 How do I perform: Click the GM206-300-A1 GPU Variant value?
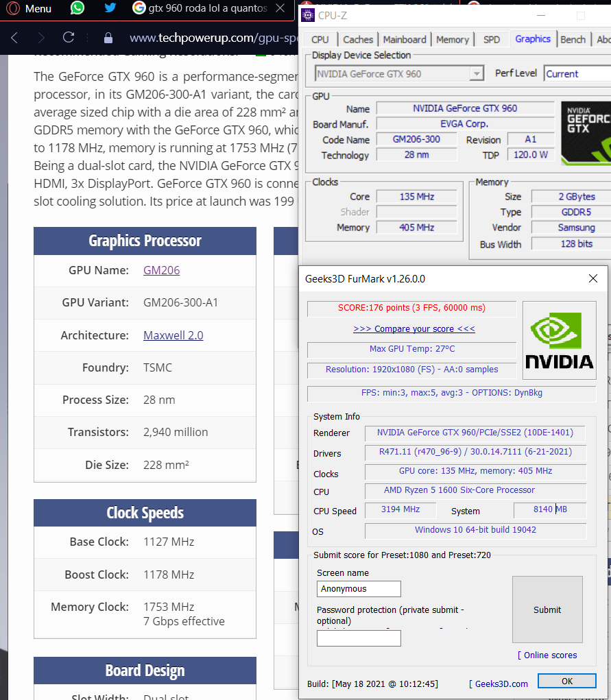click(x=180, y=302)
